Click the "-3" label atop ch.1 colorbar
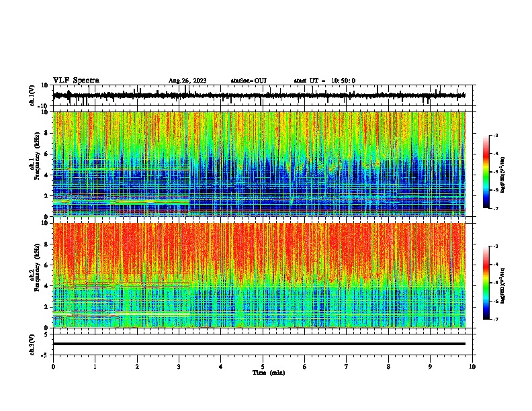The width and height of the screenshot is (532, 411). pyautogui.click(x=496, y=135)
